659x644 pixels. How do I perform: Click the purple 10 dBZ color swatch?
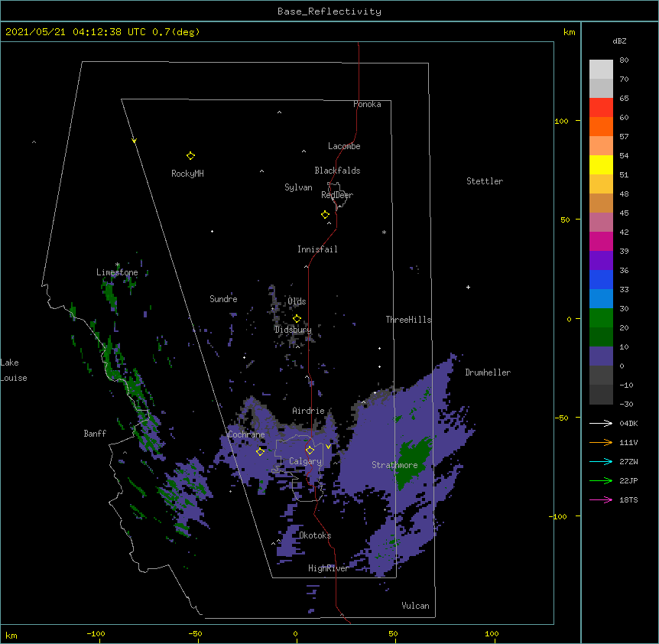pyautogui.click(x=601, y=356)
